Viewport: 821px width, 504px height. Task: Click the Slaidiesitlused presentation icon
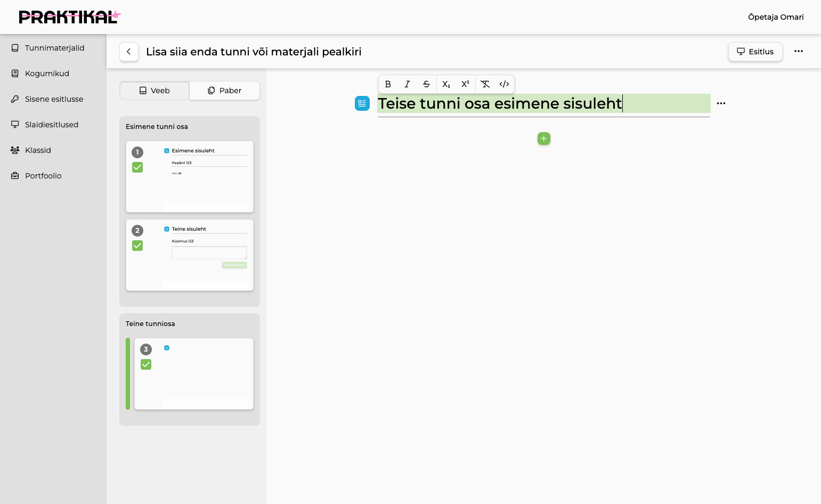coord(15,125)
